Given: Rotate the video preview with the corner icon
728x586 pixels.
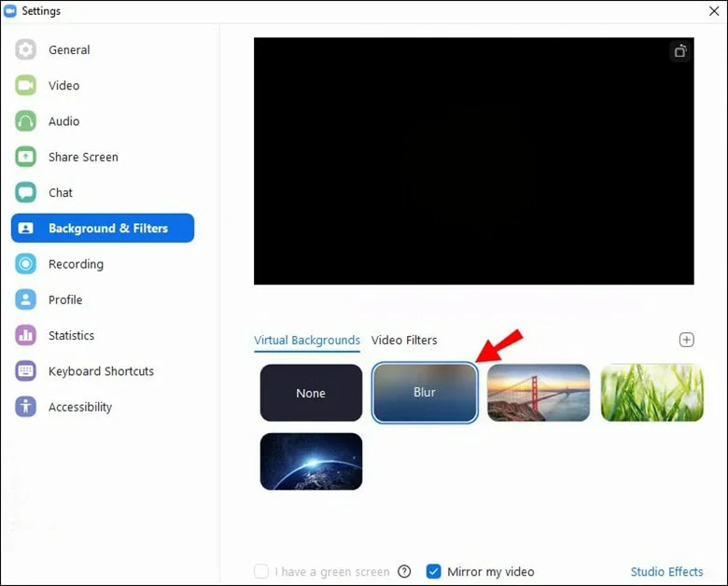Looking at the screenshot, I should (x=680, y=51).
